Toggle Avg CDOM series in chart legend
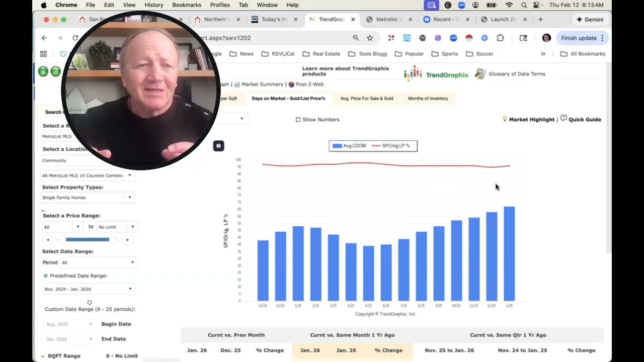 [x=349, y=146]
